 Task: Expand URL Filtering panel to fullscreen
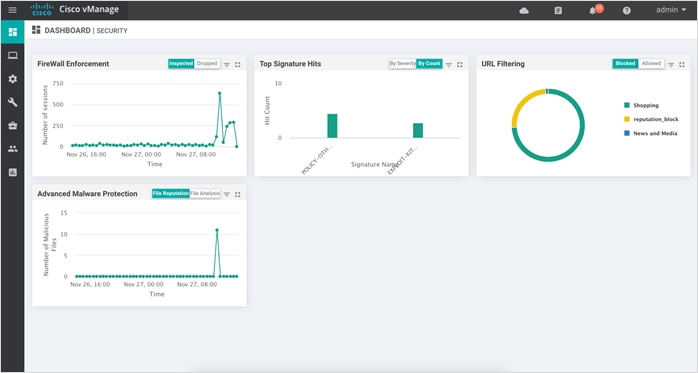682,65
